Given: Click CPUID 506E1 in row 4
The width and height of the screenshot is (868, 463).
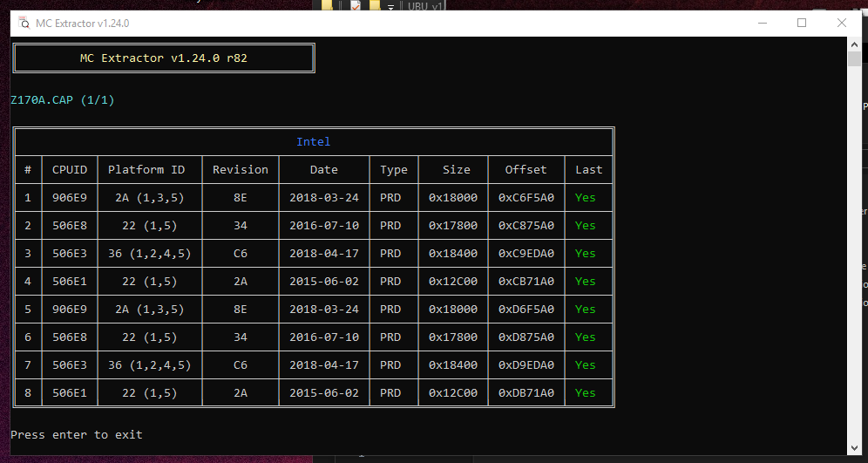Looking at the screenshot, I should click(x=70, y=282).
